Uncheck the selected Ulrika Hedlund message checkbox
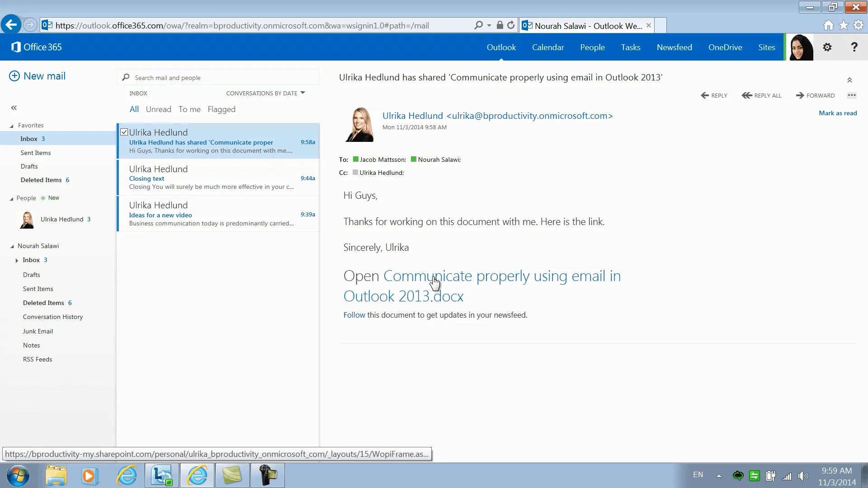This screenshot has width=868, height=488. (124, 132)
